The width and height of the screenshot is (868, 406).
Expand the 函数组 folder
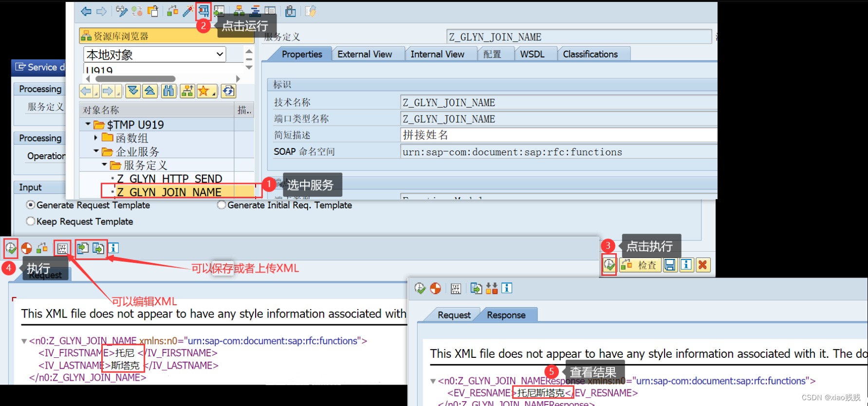pyautogui.click(x=96, y=138)
